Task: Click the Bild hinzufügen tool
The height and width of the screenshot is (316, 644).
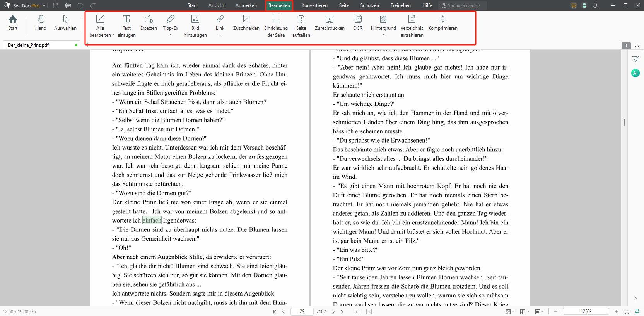Action: pyautogui.click(x=195, y=26)
